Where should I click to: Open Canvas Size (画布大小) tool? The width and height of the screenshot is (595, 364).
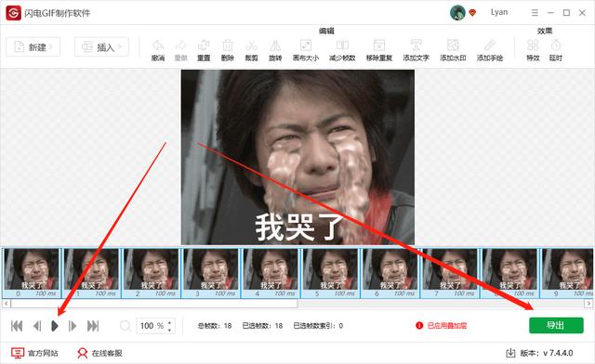point(306,45)
